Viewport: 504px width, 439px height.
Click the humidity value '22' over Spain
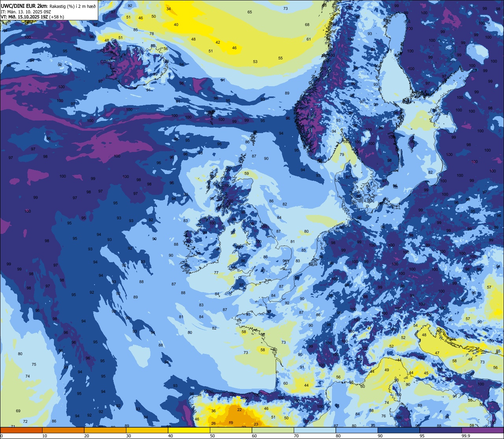coord(239,409)
